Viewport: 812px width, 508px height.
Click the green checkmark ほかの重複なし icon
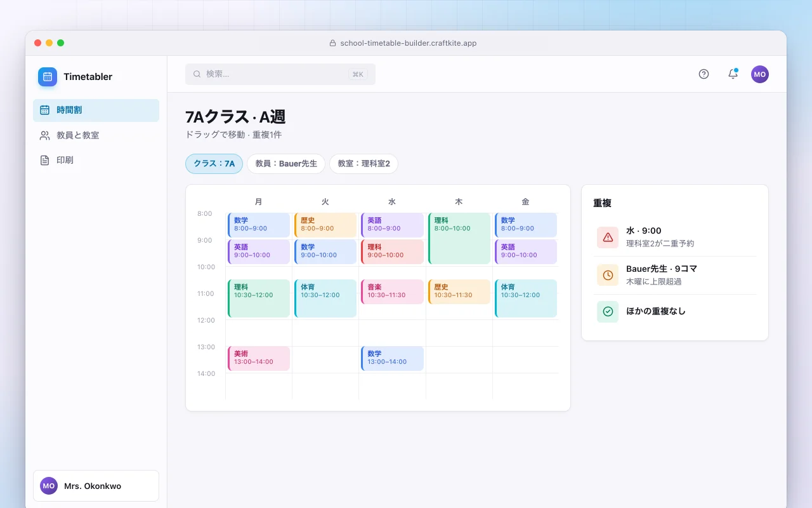click(x=608, y=312)
